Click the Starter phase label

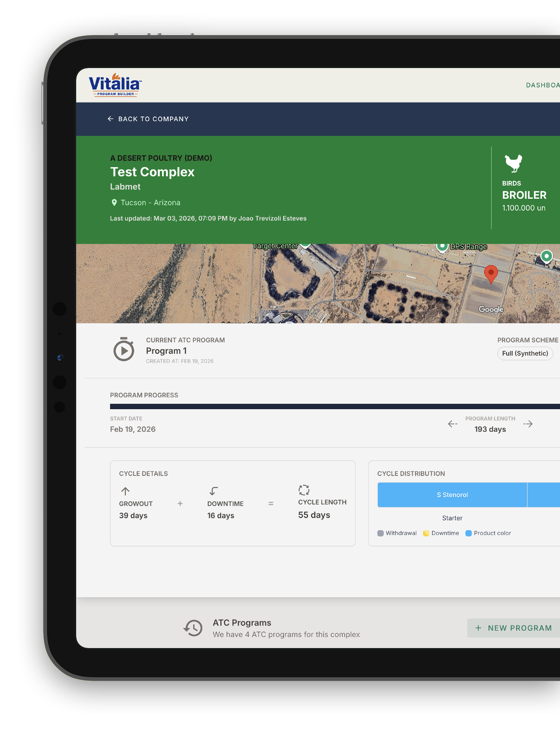coord(452,518)
